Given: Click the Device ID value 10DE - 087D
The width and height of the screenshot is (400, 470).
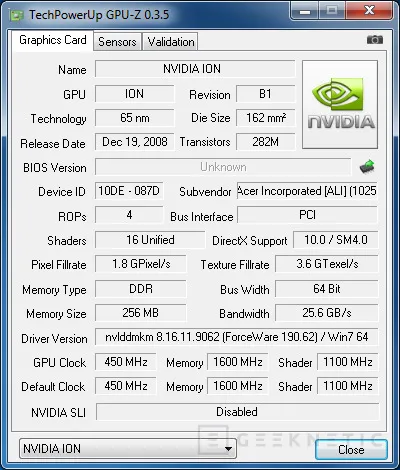Looking at the screenshot, I should pos(129,191).
